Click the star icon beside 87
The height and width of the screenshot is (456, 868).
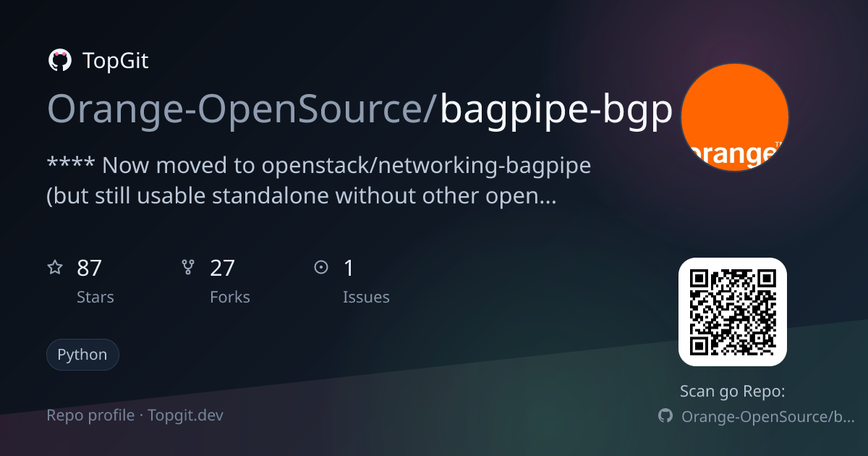coord(55,268)
